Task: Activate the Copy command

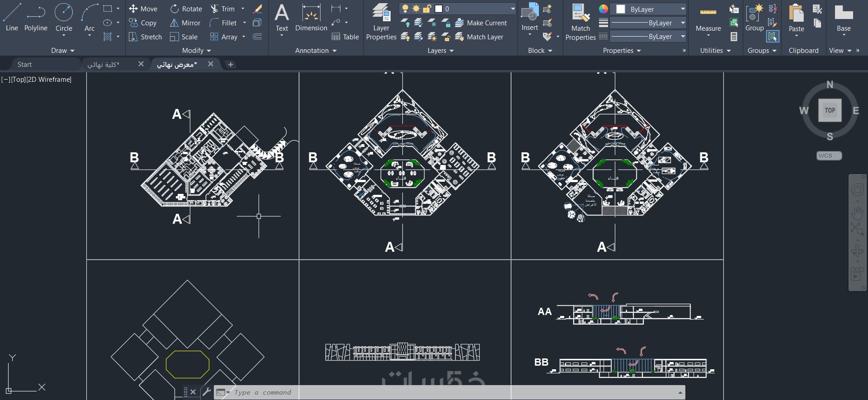Action: pyautogui.click(x=142, y=23)
